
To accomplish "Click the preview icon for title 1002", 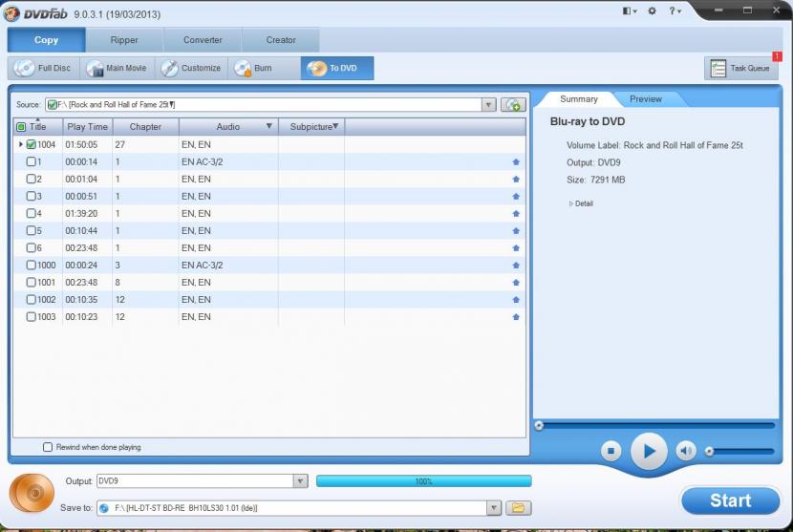I will [516, 299].
